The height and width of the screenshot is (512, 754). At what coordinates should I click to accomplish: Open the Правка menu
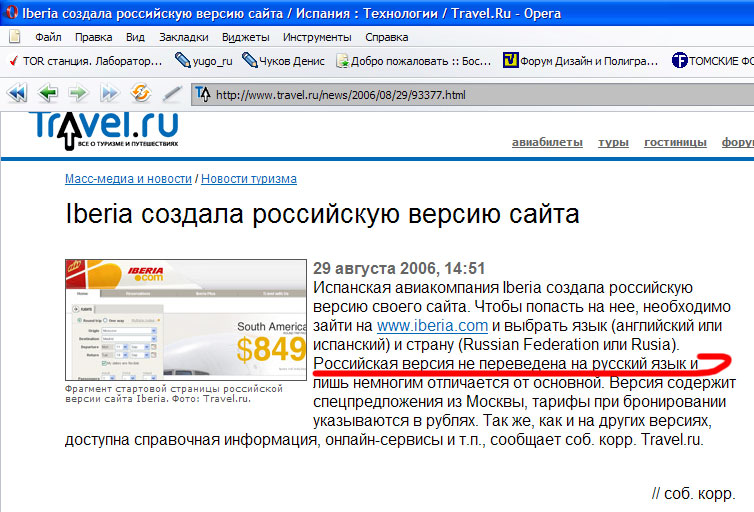click(x=93, y=37)
